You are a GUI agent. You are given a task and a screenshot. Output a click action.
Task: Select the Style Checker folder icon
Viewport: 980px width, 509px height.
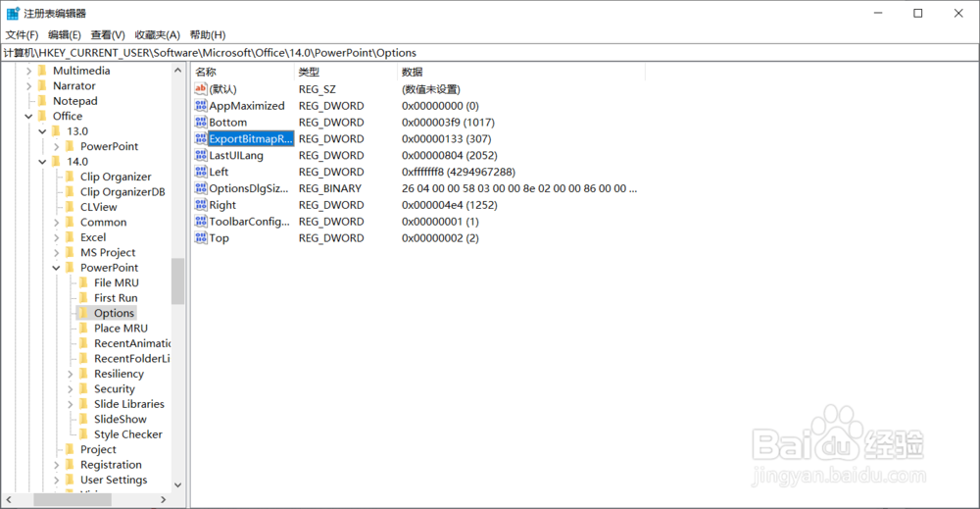[83, 433]
